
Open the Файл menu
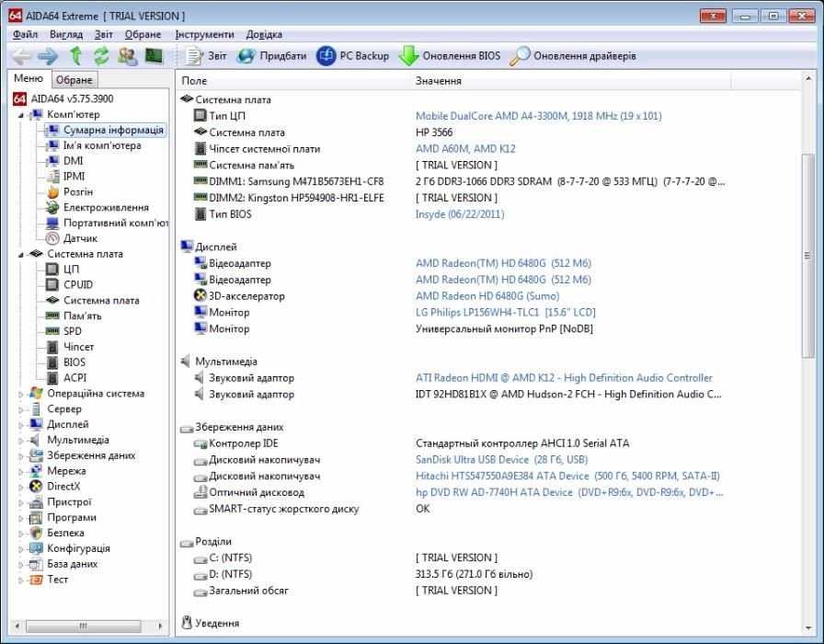click(25, 34)
